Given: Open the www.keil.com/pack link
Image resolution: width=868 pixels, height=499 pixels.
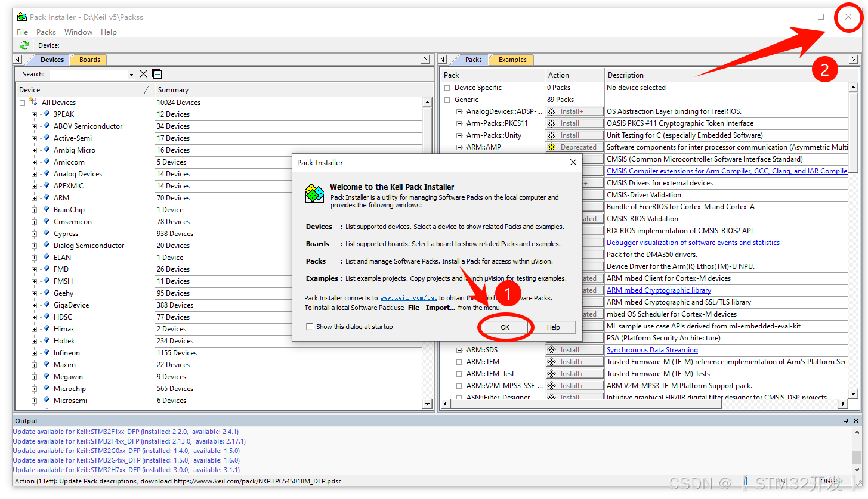Looking at the screenshot, I should 409,298.
